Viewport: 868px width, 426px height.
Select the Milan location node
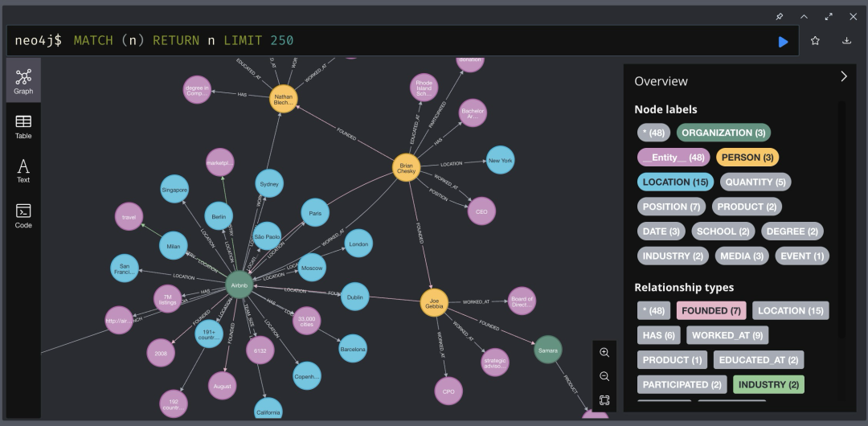(x=174, y=246)
